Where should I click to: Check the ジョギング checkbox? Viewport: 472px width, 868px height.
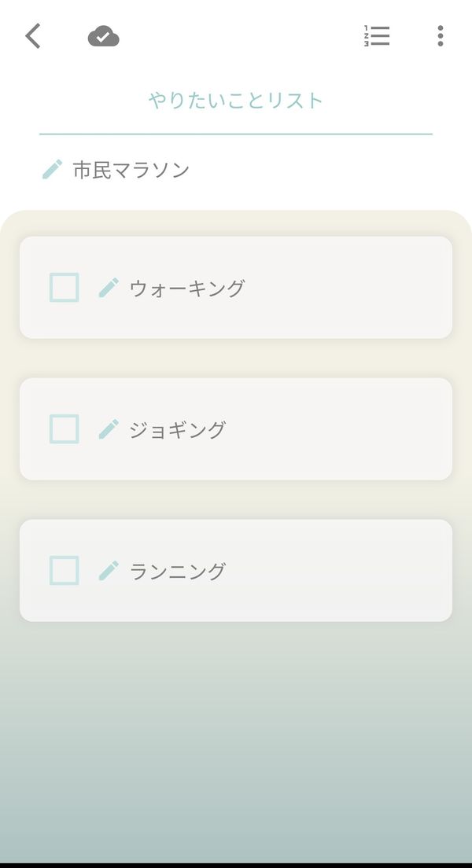click(x=65, y=429)
